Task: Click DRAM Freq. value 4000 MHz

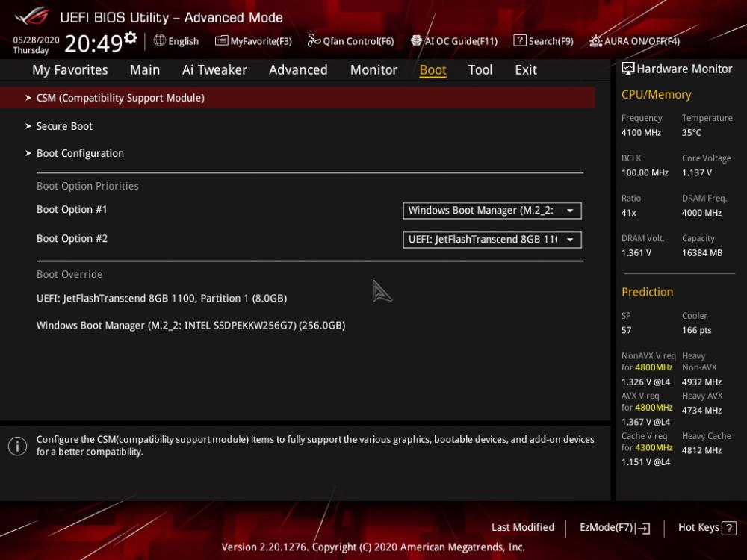Action: click(x=701, y=213)
